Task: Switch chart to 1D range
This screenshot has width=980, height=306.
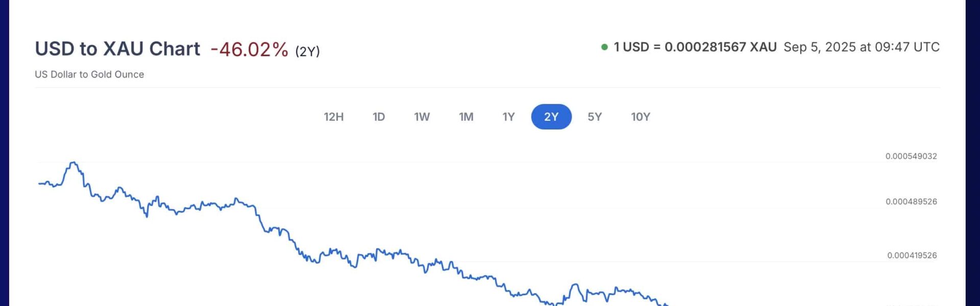Action: click(378, 117)
